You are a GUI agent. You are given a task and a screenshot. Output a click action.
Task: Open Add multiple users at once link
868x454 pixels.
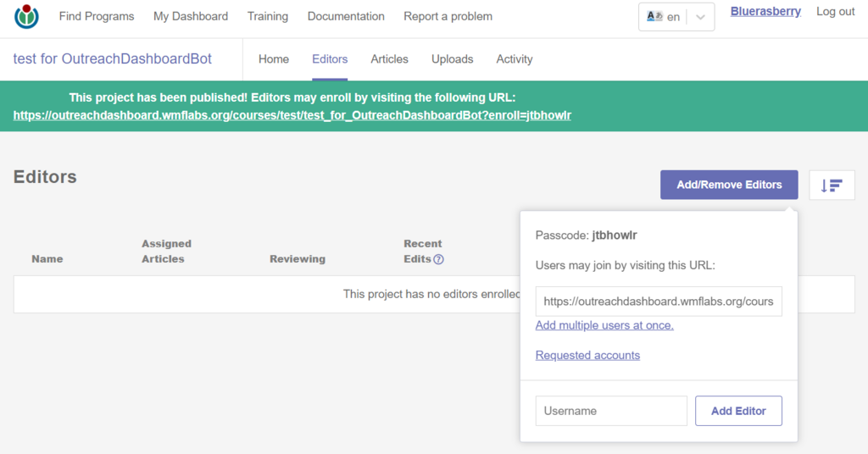tap(604, 325)
